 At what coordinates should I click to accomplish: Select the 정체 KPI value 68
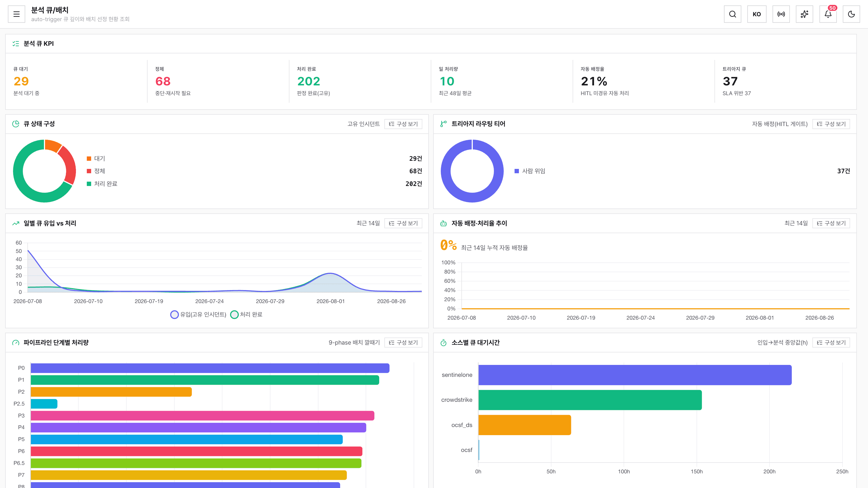(x=163, y=81)
